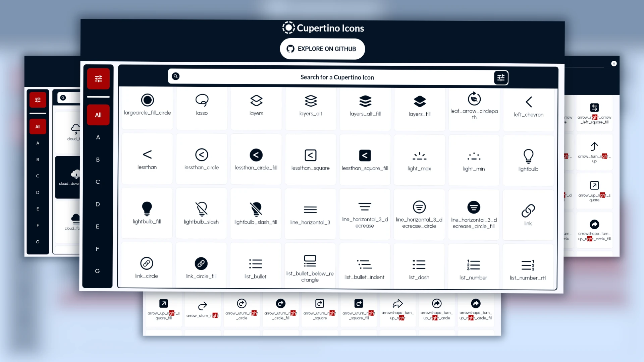Click the list_bullet_indent icon
This screenshot has height=362, width=644.
(x=365, y=264)
